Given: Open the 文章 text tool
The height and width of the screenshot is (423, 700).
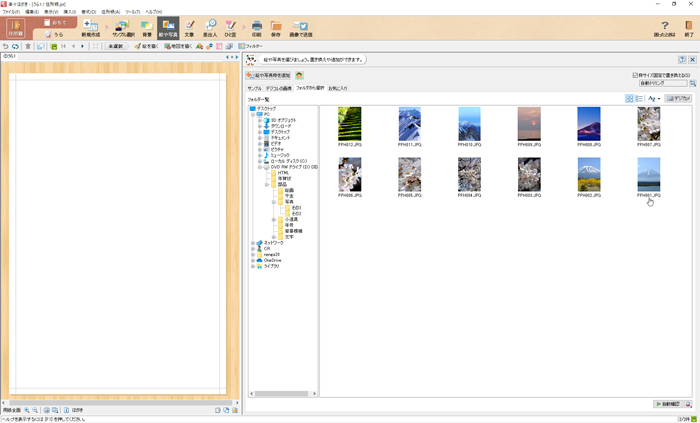Looking at the screenshot, I should 190,27.
